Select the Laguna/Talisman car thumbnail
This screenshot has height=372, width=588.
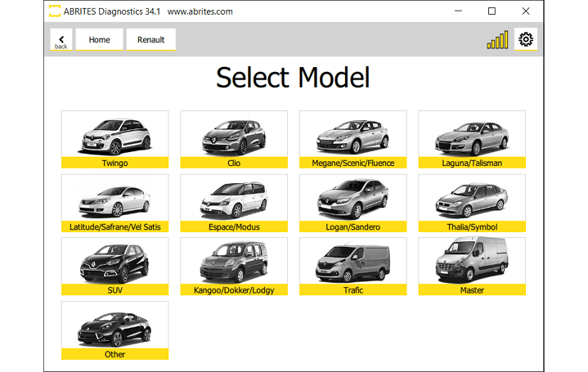point(472,135)
